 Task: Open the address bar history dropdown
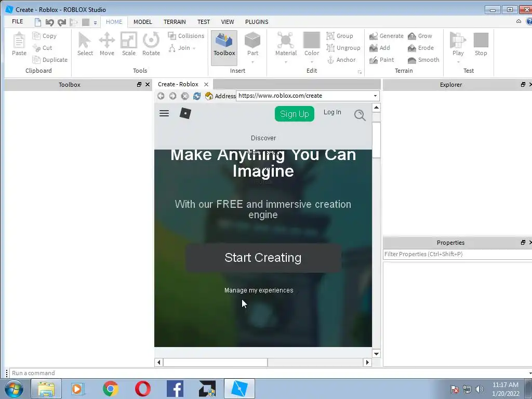375,96
